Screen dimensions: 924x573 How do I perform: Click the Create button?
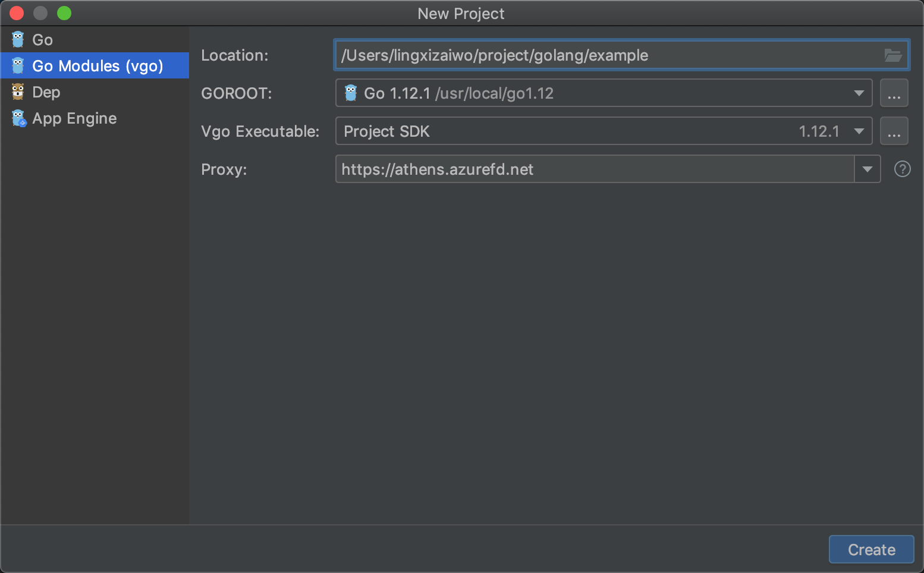tap(871, 550)
